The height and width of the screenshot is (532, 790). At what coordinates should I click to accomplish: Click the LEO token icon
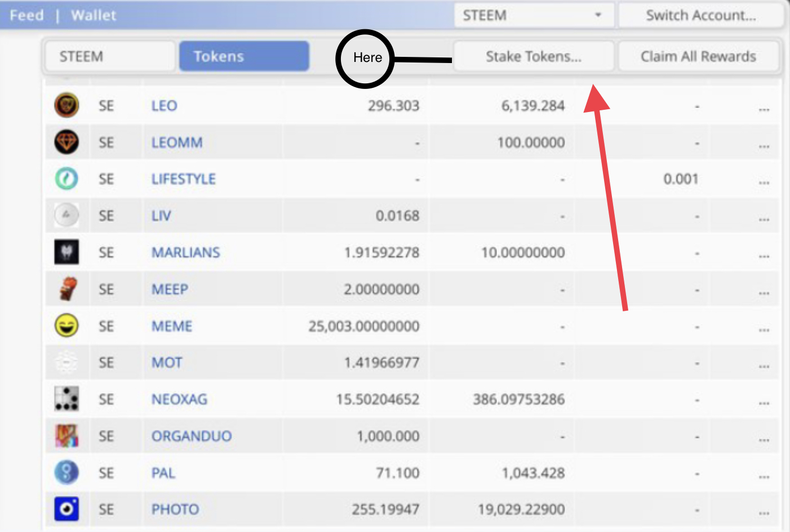66,105
